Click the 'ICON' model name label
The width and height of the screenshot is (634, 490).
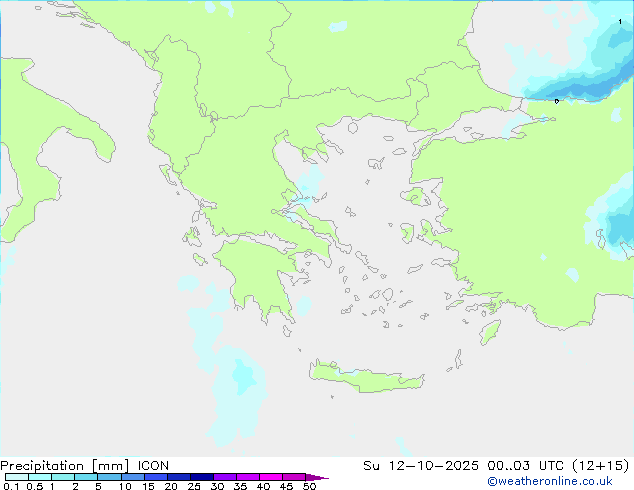pos(153,466)
